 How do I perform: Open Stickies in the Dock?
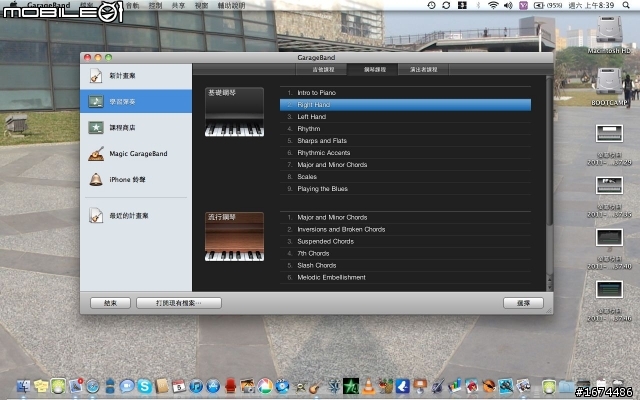click(x=41, y=386)
